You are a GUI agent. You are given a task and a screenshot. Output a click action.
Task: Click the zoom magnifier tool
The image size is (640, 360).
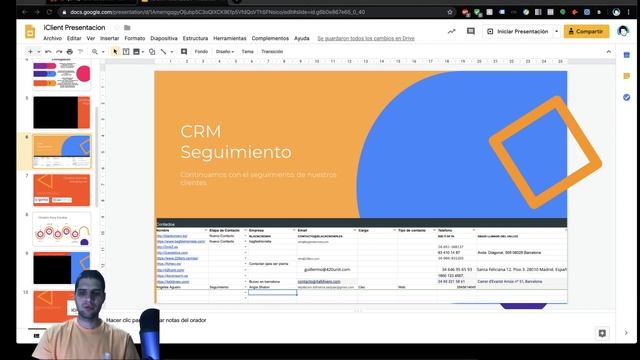click(x=95, y=51)
